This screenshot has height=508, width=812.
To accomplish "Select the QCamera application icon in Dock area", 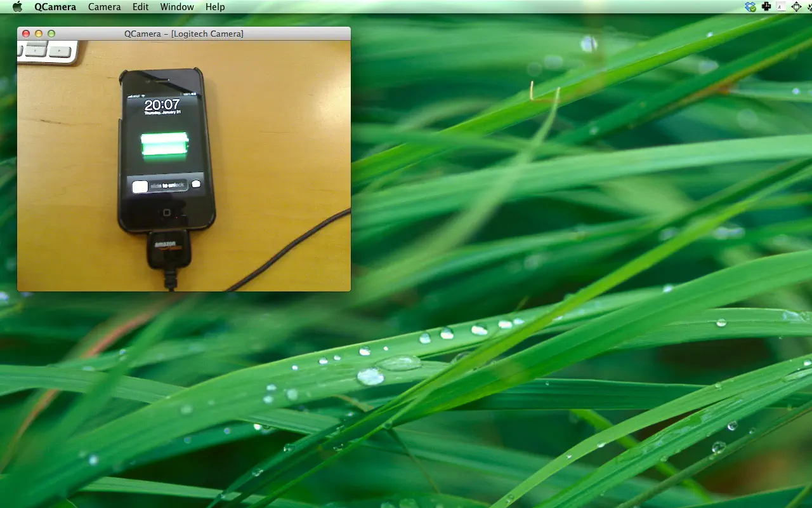I will pos(55,6).
